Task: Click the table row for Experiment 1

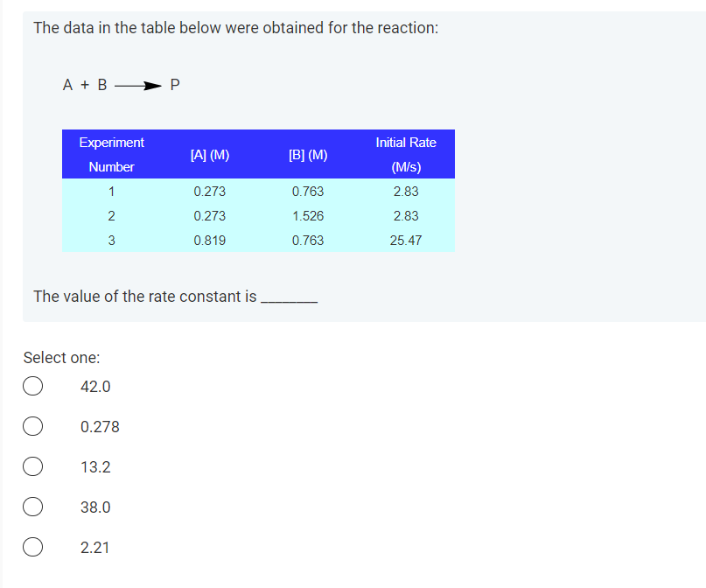Action: [x=257, y=191]
